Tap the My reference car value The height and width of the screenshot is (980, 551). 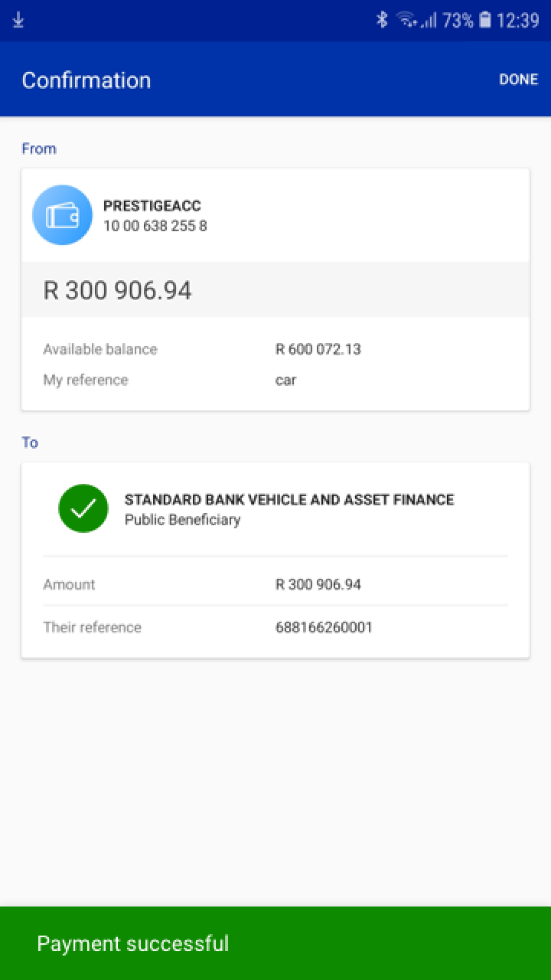click(285, 380)
